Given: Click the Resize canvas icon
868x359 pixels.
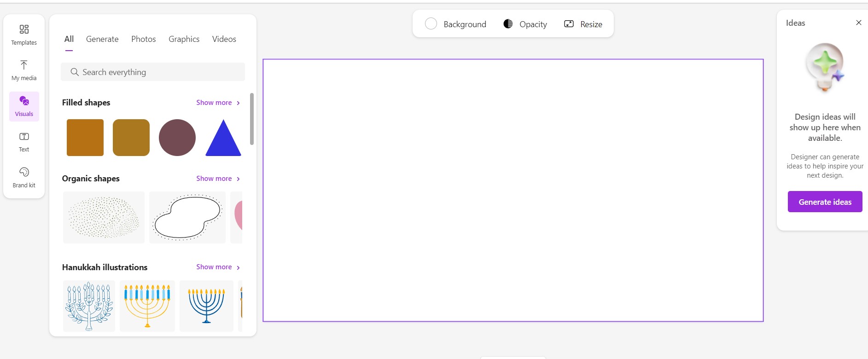Looking at the screenshot, I should [x=569, y=24].
